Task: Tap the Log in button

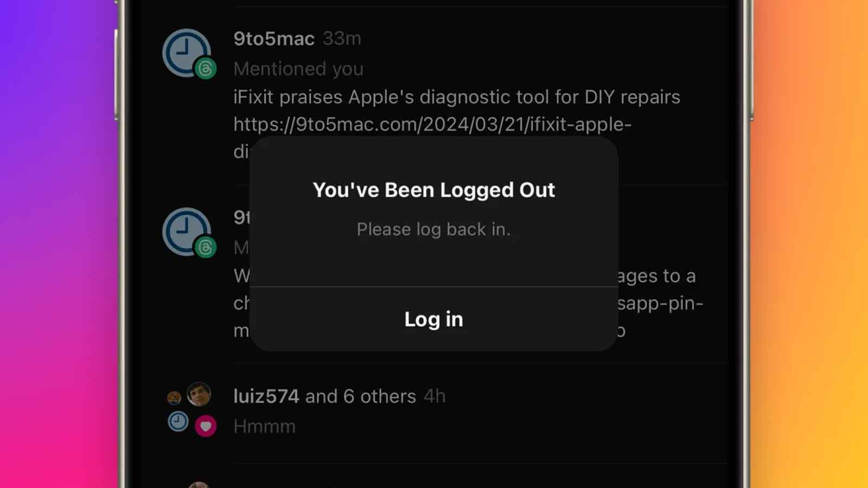Action: pyautogui.click(x=433, y=319)
